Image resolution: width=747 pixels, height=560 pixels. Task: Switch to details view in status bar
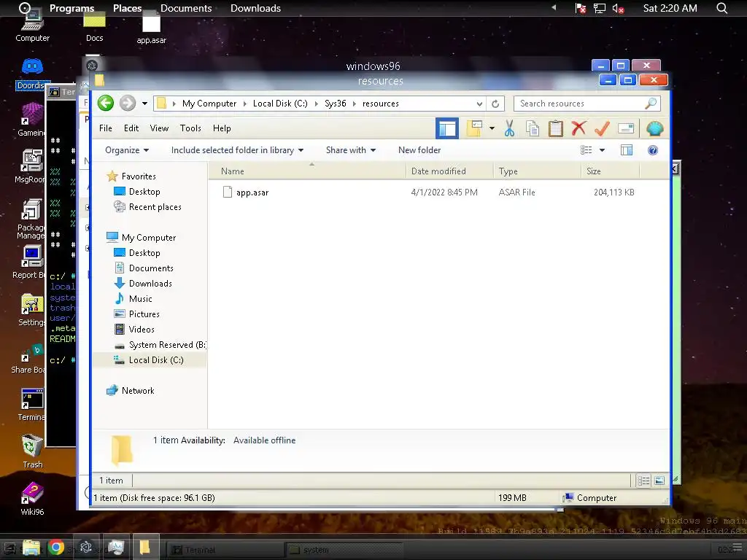[643, 481]
